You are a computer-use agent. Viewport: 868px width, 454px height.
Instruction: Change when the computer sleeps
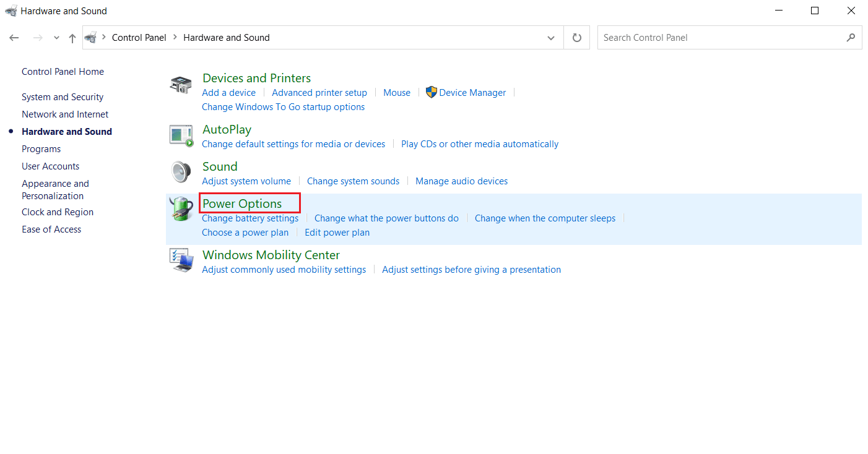(x=545, y=218)
